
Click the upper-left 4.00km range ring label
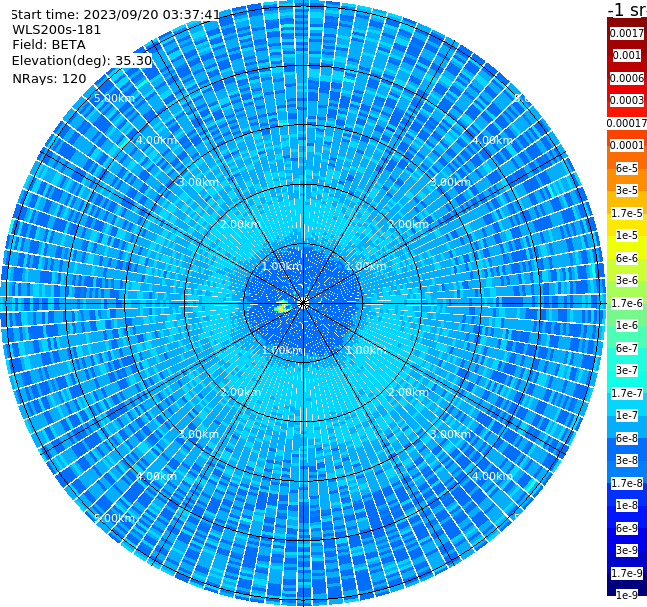pos(156,140)
